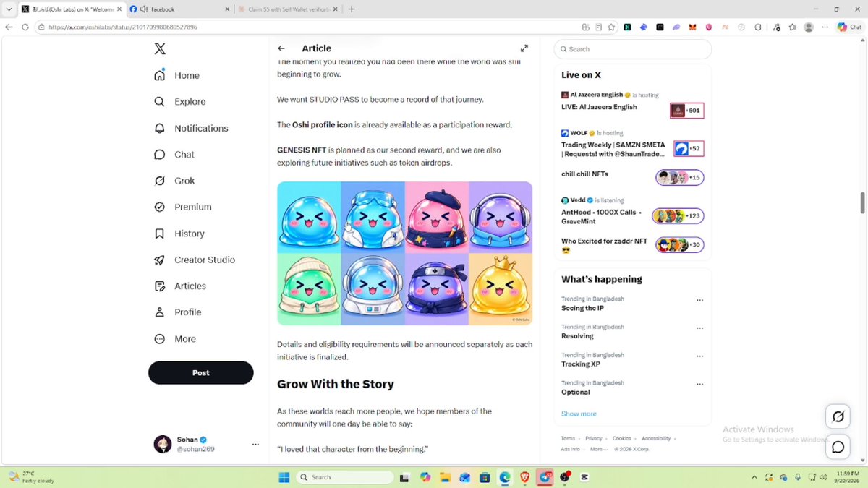Open the Articles menu item

(180, 286)
